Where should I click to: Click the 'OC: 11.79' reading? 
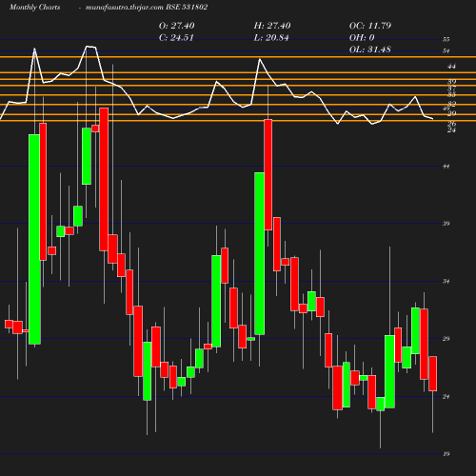point(370,26)
